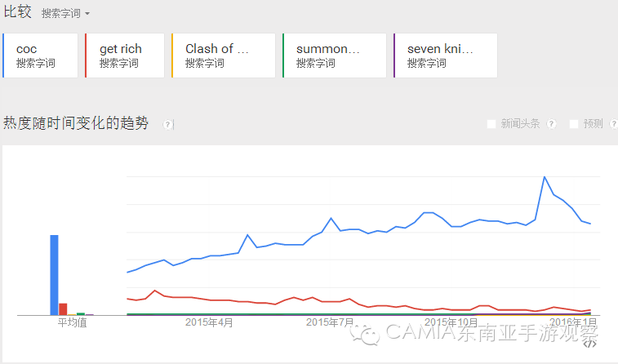Screen dimensions: 618x364
Task: Click the help icon beside 热度随时间变化的趋势
Action: tap(168, 125)
